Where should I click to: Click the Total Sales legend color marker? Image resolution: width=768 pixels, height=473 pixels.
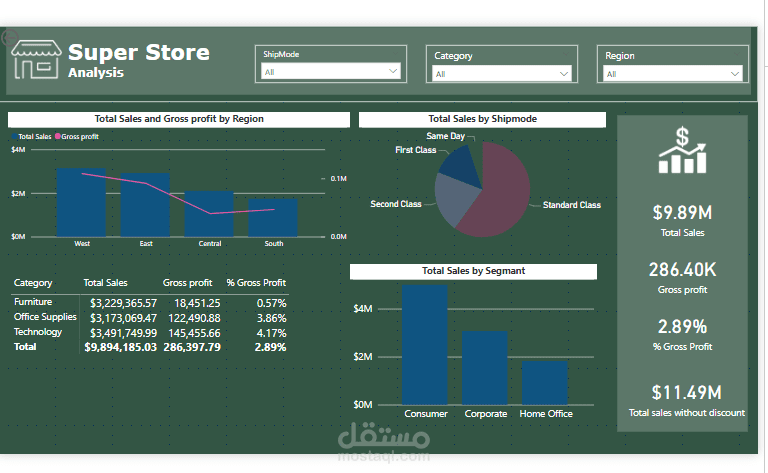[x=15, y=137]
